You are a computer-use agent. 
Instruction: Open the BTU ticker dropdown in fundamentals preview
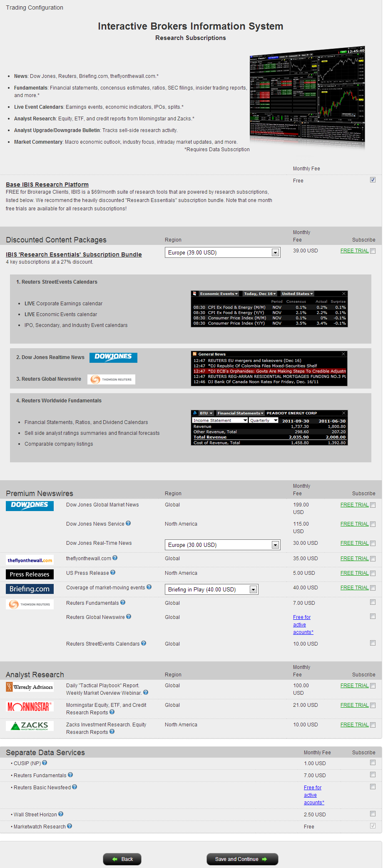point(206,413)
